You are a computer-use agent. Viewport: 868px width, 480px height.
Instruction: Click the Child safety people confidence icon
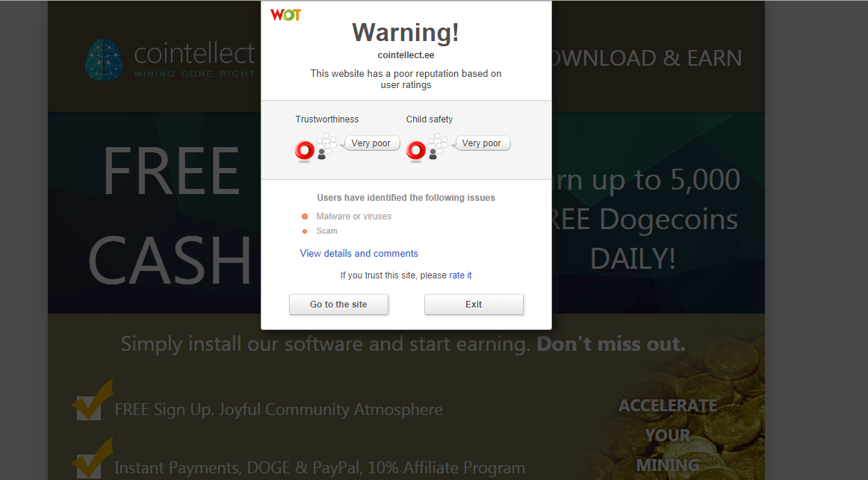point(437,146)
